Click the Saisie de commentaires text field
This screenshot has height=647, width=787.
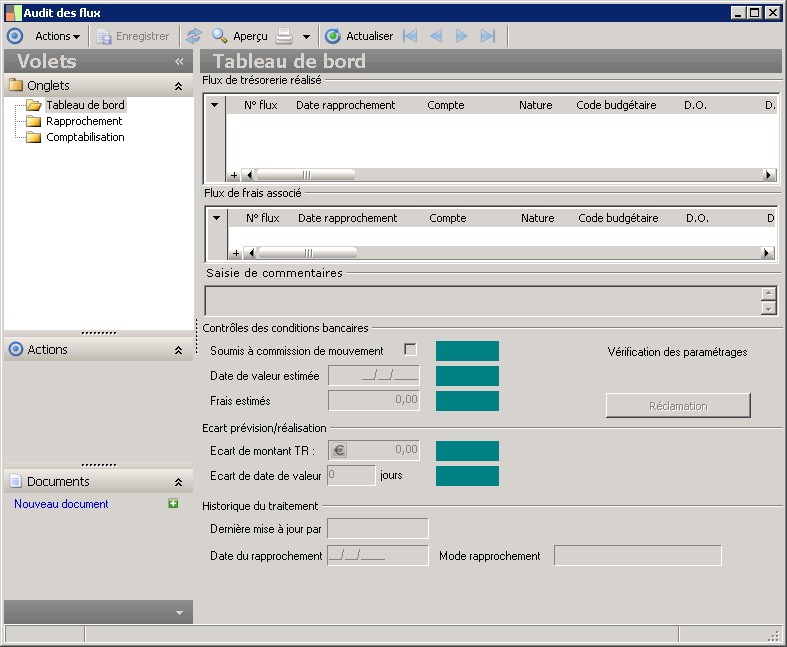482,301
